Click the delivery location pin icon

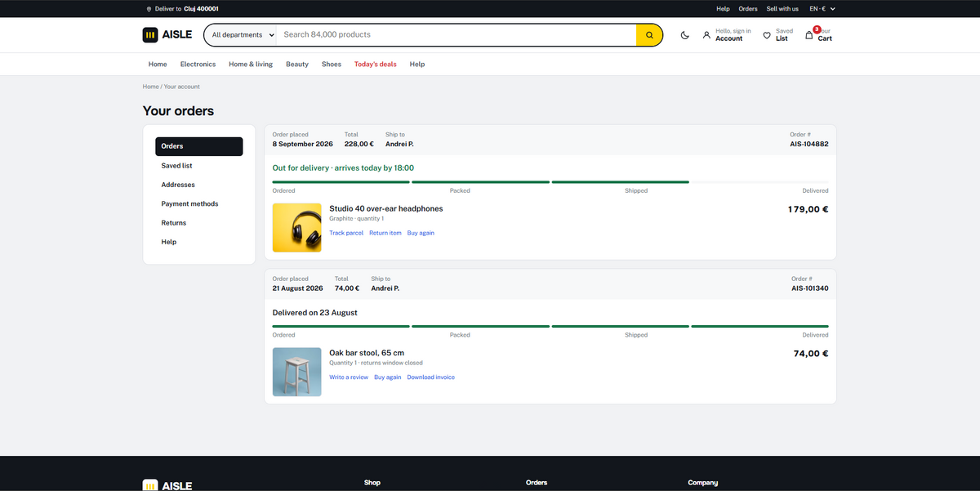pyautogui.click(x=149, y=9)
